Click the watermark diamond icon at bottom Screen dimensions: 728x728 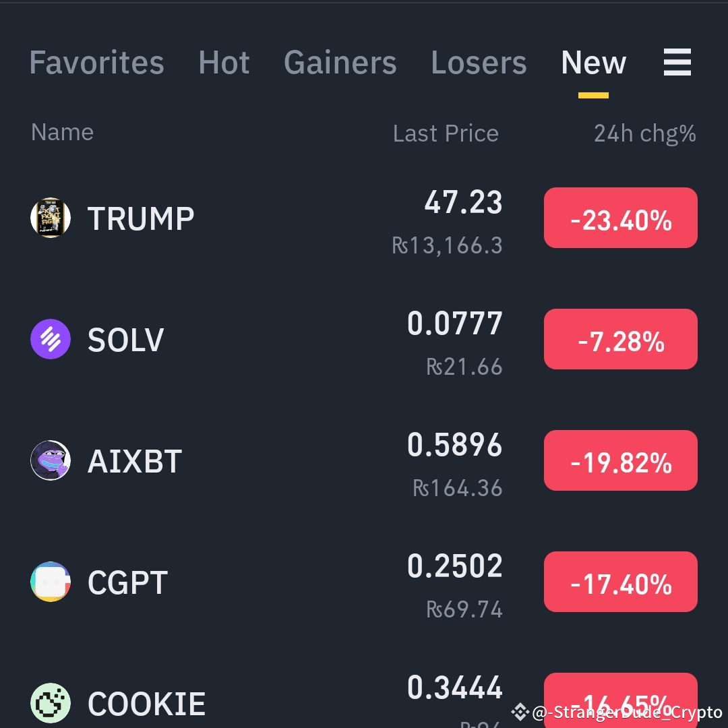coord(519,711)
